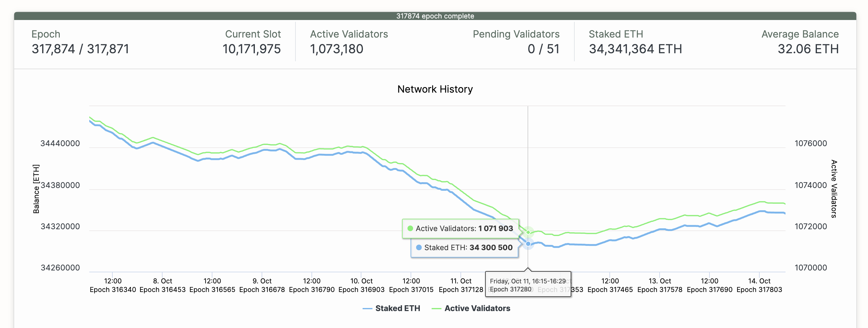Click the Staked ETH value 34,341,364 ETH
This screenshot has width=868, height=328.
(x=636, y=49)
